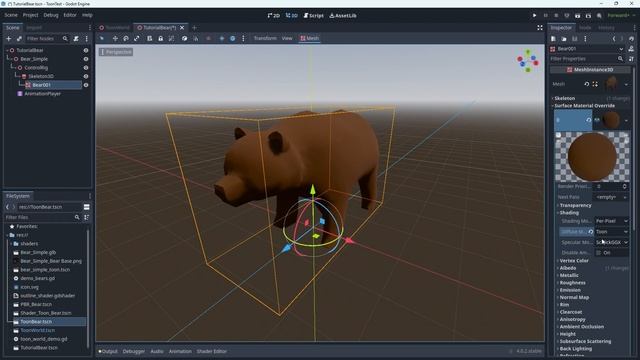Open the Specular Mode SchlickGGX dropdown
Viewport: 640px width, 360px height.
pos(611,242)
